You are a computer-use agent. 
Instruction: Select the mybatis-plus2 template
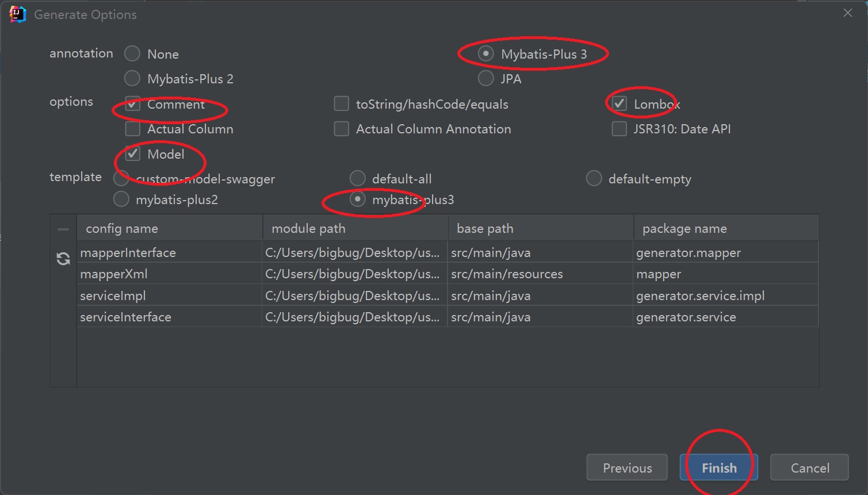click(121, 199)
